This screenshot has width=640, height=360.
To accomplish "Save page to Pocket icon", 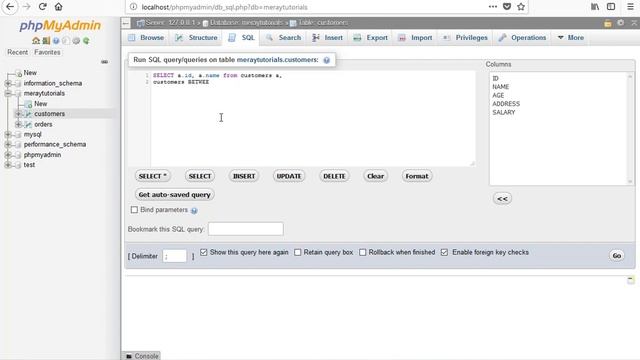I will coord(507,7).
